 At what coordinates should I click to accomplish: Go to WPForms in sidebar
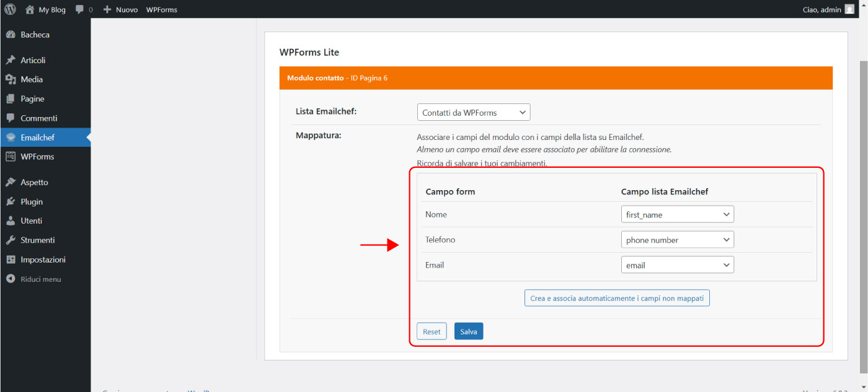[37, 157]
